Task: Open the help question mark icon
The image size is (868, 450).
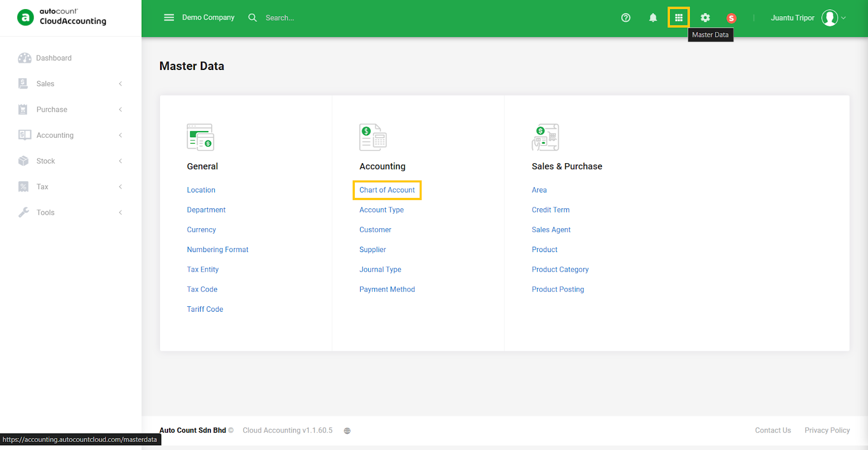Action: click(626, 17)
